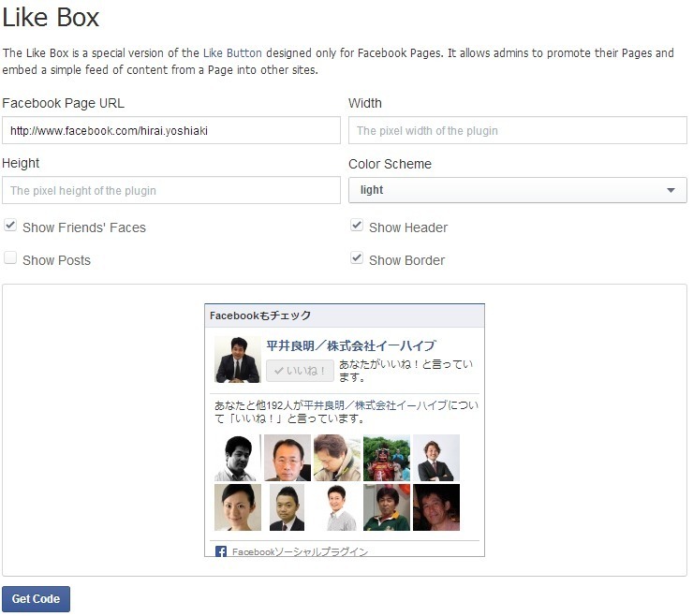This screenshot has width=693, height=616.
Task: Click the Facebook logo icon in plugin footer
Action: pyautogui.click(x=220, y=551)
